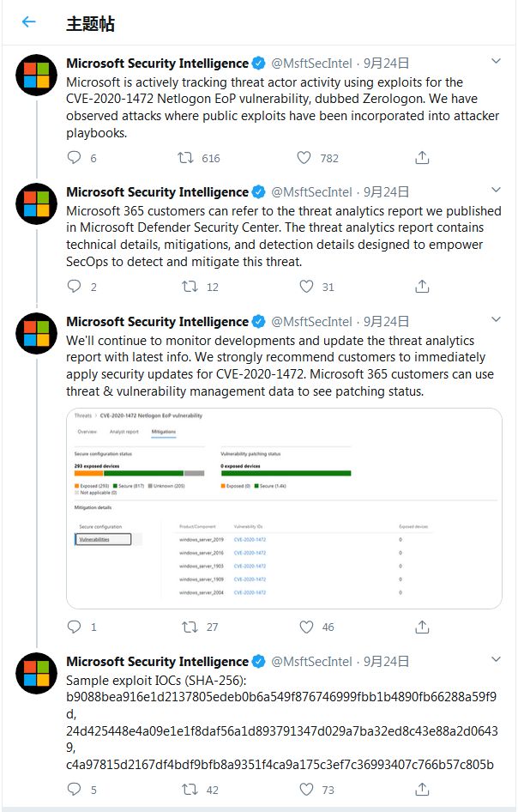This screenshot has height=812, width=518.
Task: Like the first tweet with 782 likes
Action: coord(304,158)
